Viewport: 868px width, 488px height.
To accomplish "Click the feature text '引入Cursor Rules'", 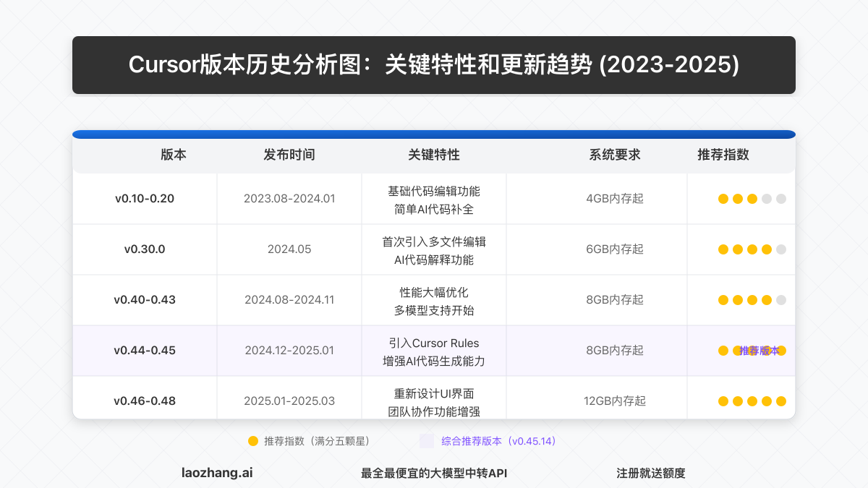I will (434, 343).
